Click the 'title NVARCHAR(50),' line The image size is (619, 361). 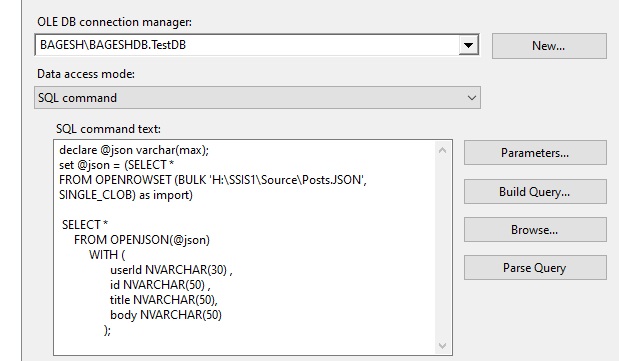[x=164, y=300]
